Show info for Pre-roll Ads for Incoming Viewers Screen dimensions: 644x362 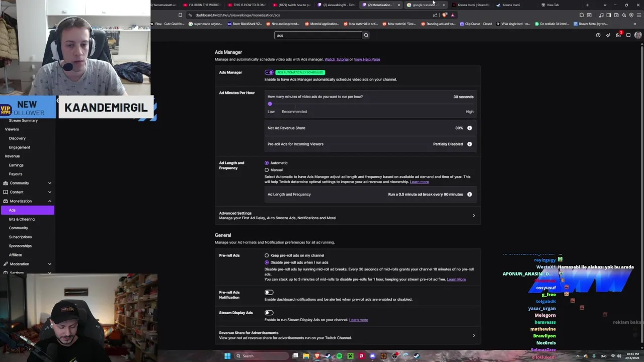469,144
